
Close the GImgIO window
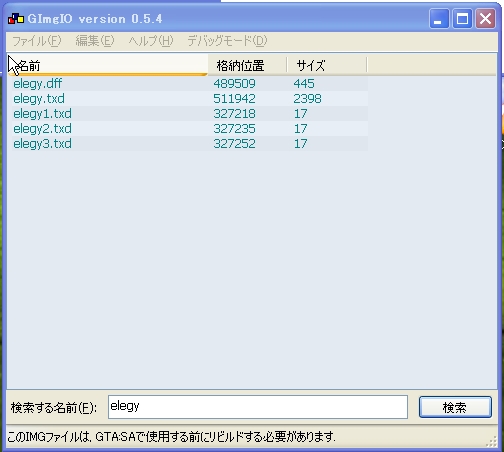[x=485, y=19]
